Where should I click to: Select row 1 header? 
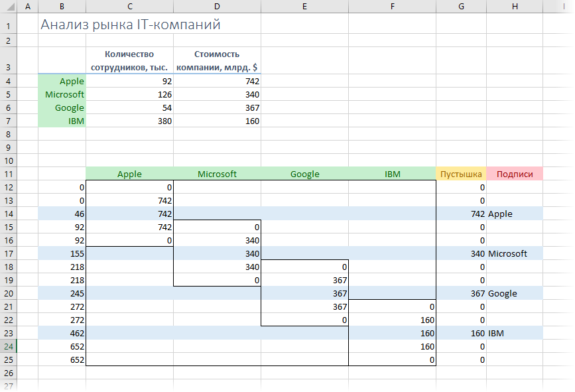point(9,24)
